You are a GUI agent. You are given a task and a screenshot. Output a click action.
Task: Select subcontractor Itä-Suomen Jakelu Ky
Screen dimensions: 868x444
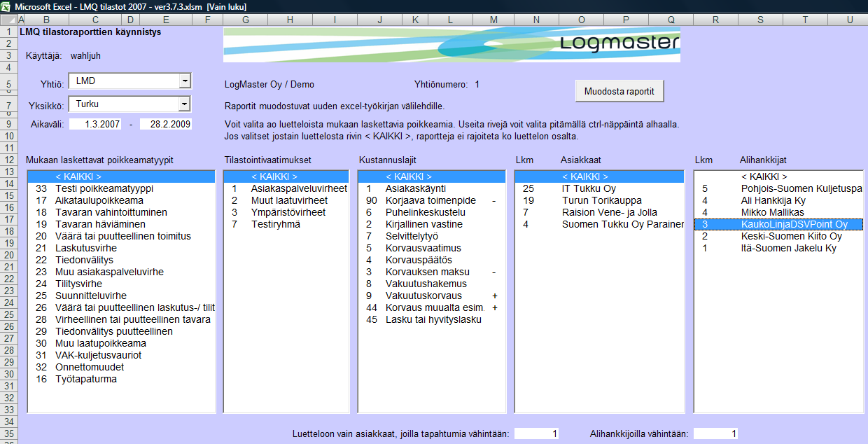point(778,249)
